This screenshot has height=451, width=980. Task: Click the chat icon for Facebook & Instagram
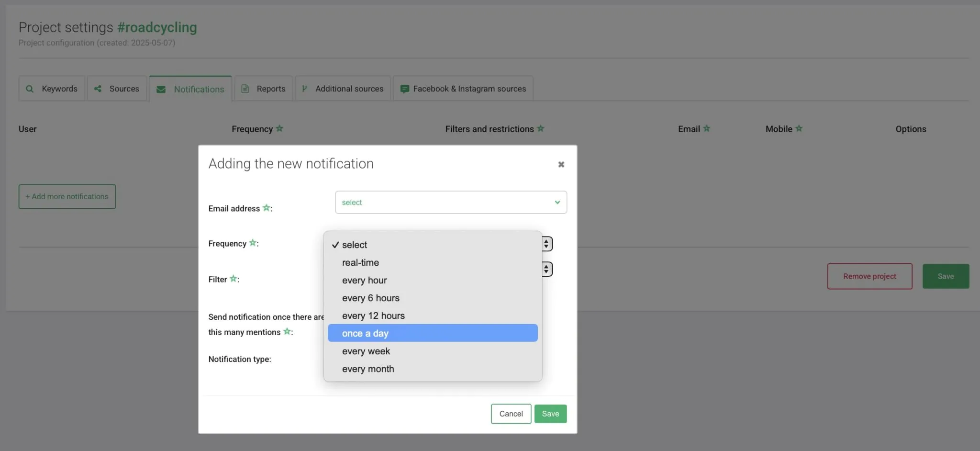[x=404, y=89]
